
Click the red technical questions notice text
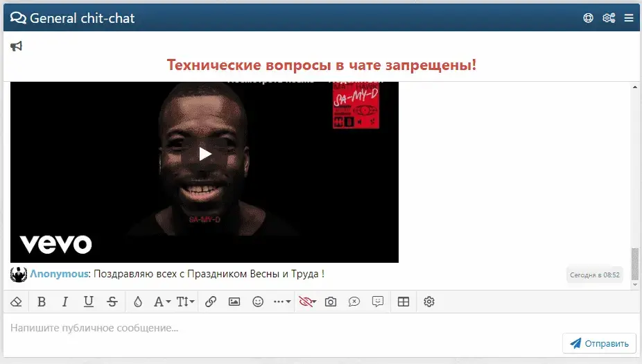point(322,65)
